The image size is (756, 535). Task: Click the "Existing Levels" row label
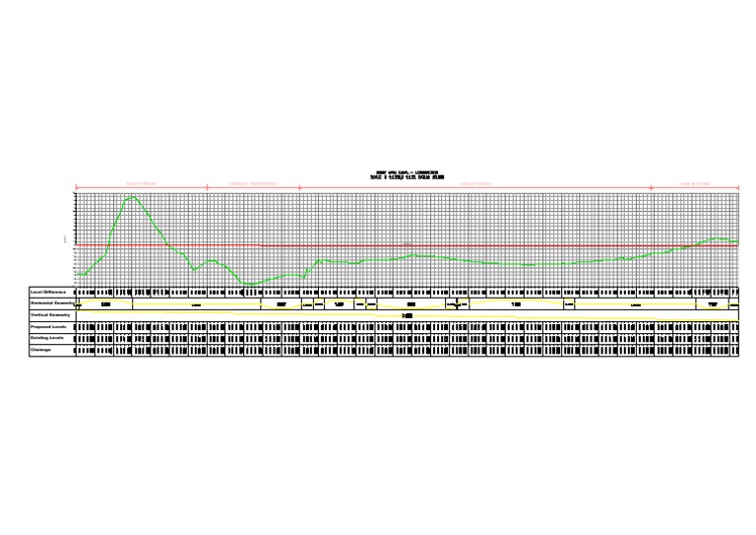click(47, 338)
